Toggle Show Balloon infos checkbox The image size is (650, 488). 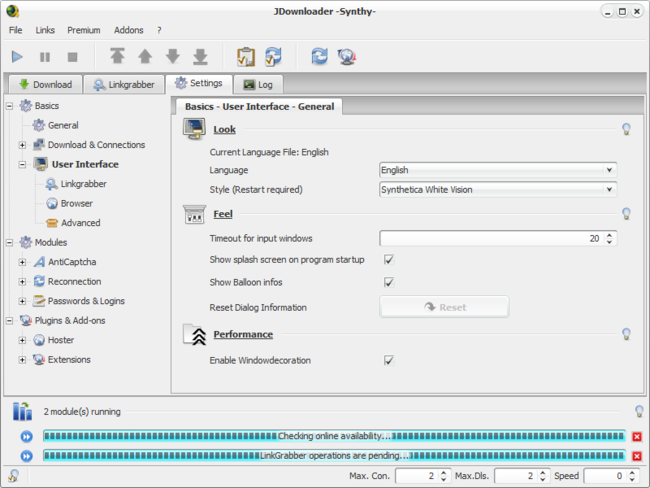click(x=389, y=282)
